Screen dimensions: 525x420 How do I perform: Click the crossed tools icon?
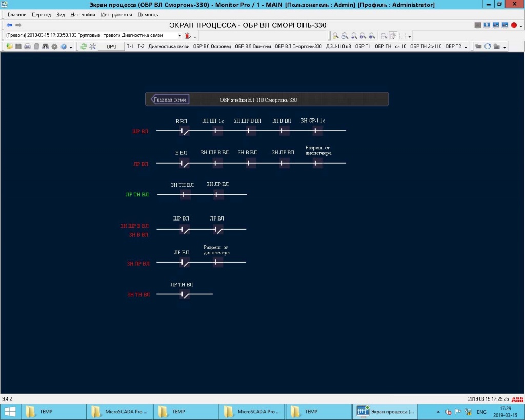(x=93, y=47)
